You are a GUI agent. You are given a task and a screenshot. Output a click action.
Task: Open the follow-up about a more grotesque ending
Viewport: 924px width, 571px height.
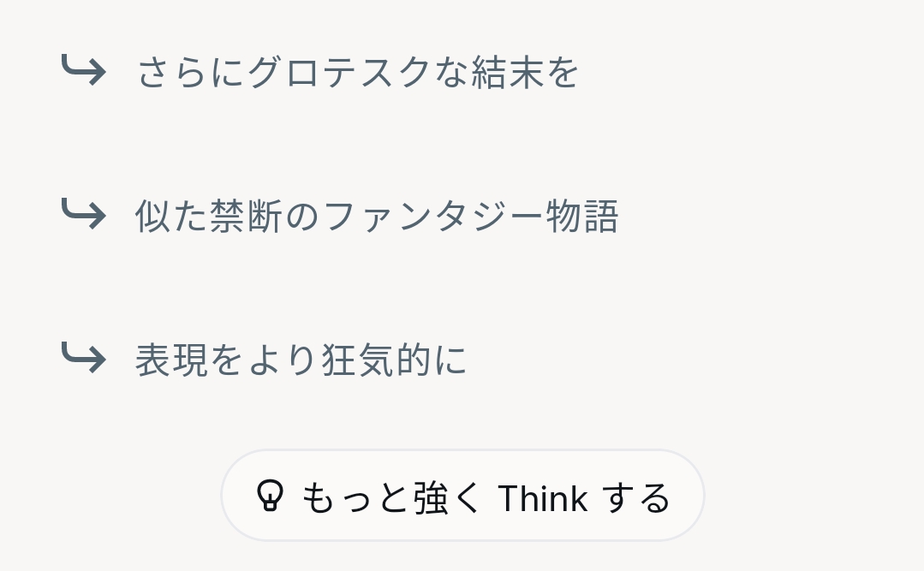click(357, 73)
